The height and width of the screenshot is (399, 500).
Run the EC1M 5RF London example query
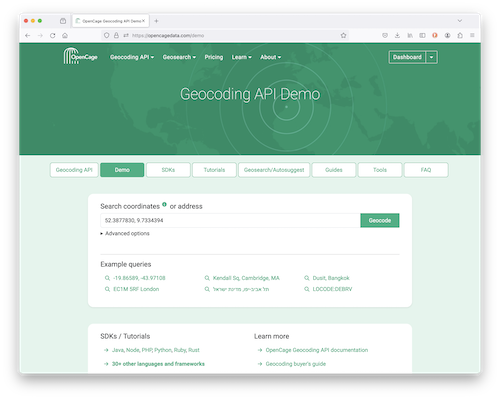[136, 289]
